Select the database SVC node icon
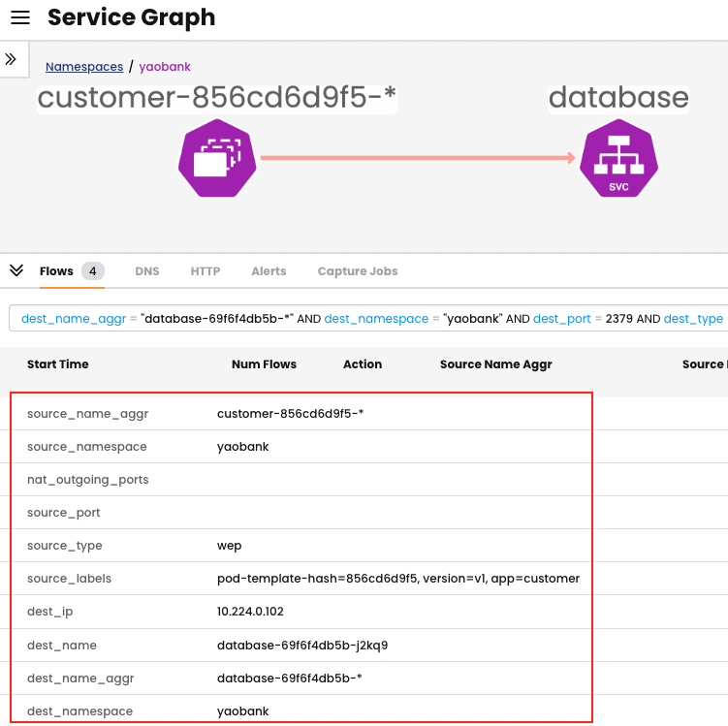This screenshot has height=726, width=728. [x=618, y=158]
